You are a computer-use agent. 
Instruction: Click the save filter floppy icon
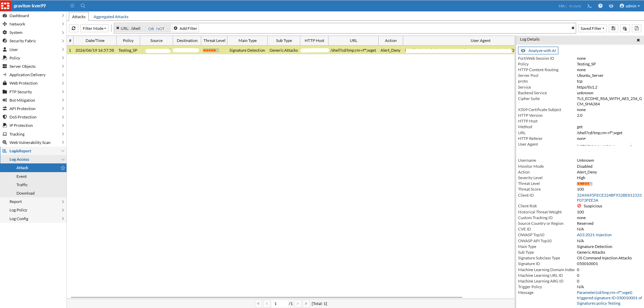pos(613,29)
